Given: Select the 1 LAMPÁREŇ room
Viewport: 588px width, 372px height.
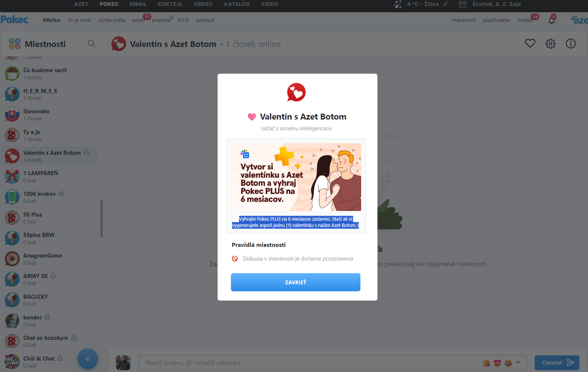Looking at the screenshot, I should pos(49,176).
